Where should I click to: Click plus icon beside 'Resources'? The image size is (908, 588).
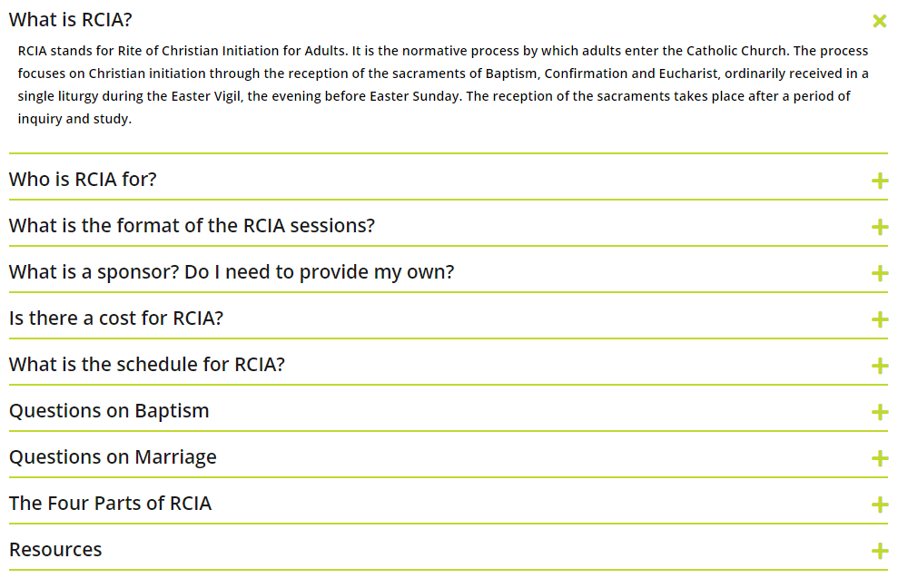click(x=879, y=551)
